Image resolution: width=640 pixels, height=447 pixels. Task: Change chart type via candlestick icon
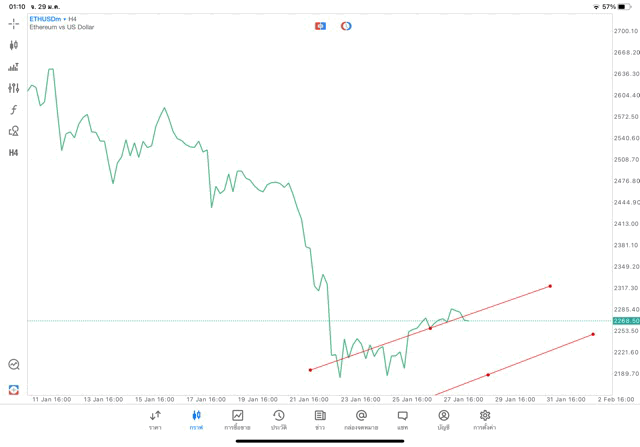tap(14, 45)
